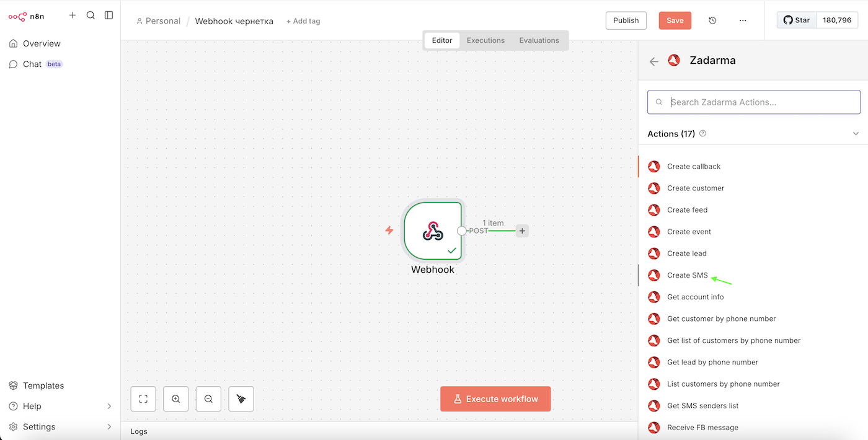Viewport: 868px width, 440px height.
Task: Save the workflow
Action: [x=675, y=20]
